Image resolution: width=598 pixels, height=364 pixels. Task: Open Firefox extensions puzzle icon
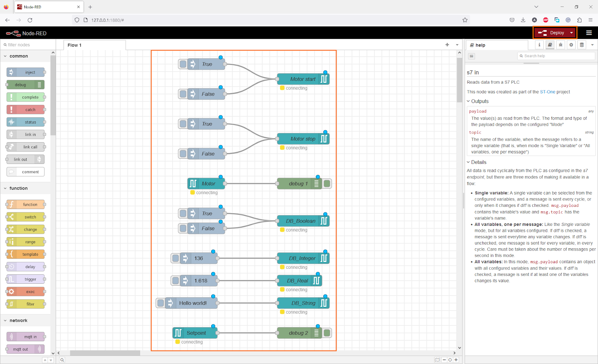579,20
